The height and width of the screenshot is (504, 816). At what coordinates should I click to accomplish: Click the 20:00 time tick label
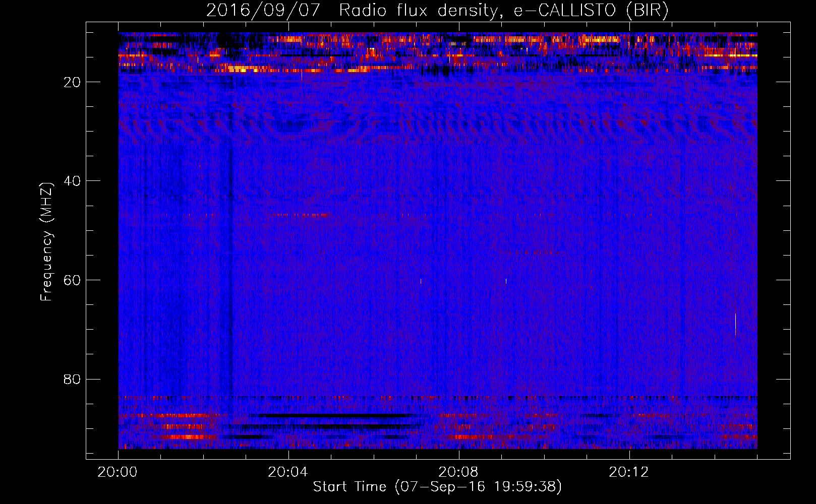click(x=118, y=472)
